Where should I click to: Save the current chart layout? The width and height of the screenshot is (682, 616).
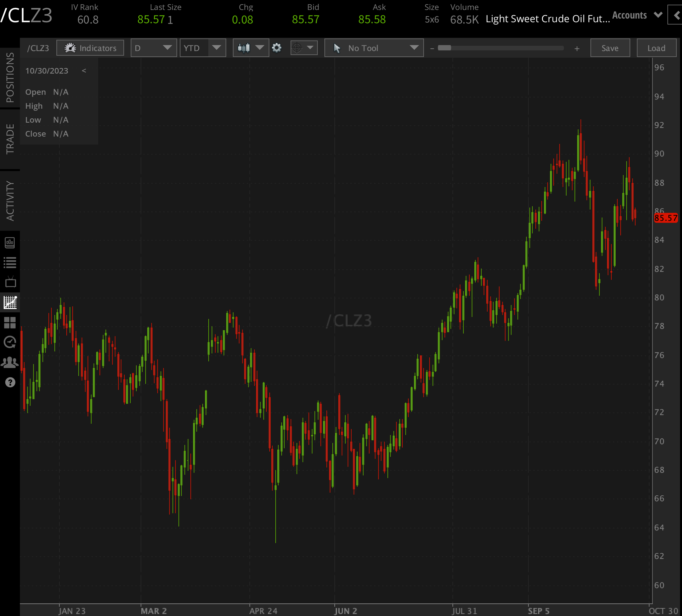coord(610,48)
